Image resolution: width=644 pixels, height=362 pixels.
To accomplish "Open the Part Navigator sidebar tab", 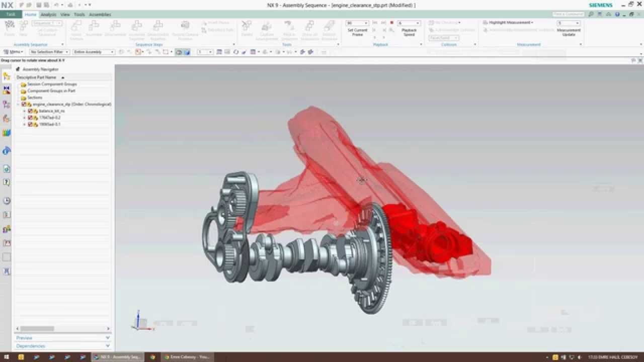I will pos(7,105).
